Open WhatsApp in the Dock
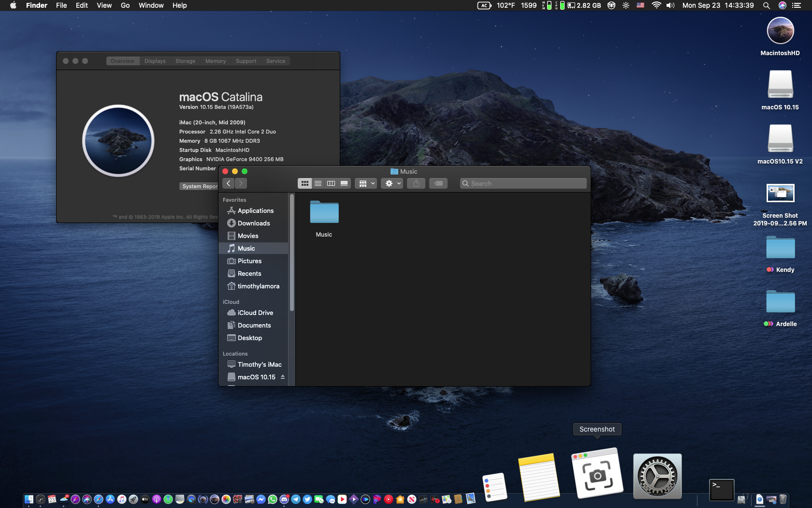 pos(272,499)
